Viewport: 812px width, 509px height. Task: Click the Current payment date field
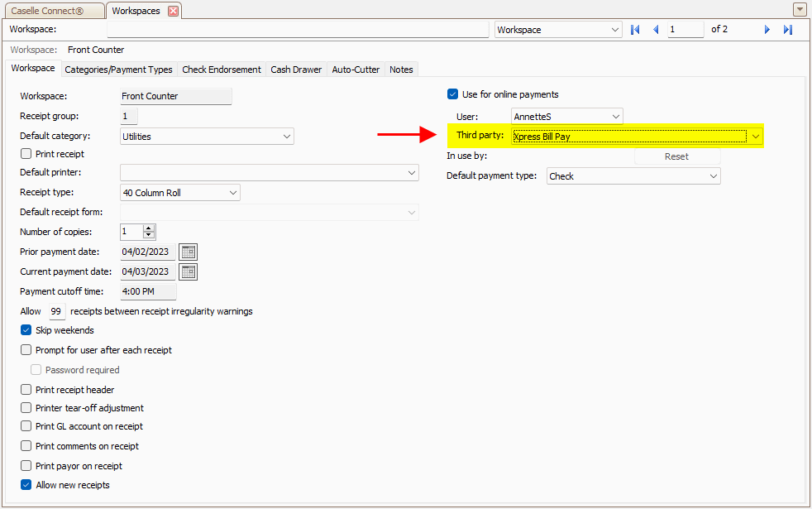148,271
